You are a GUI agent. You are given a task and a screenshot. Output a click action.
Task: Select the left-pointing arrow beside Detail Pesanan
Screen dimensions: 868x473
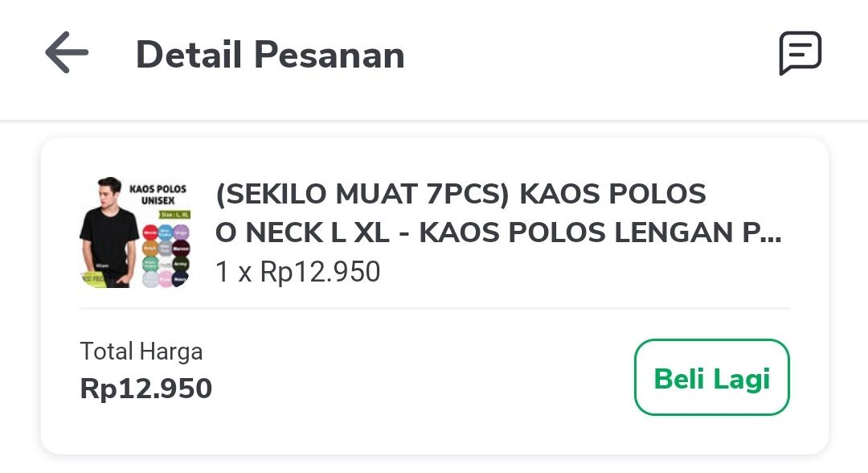click(x=68, y=54)
